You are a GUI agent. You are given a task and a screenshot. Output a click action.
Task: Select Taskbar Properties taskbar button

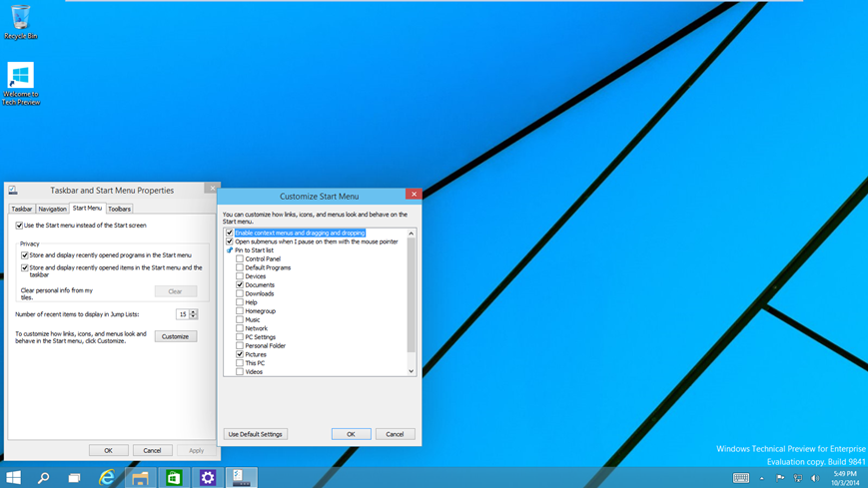click(x=242, y=477)
